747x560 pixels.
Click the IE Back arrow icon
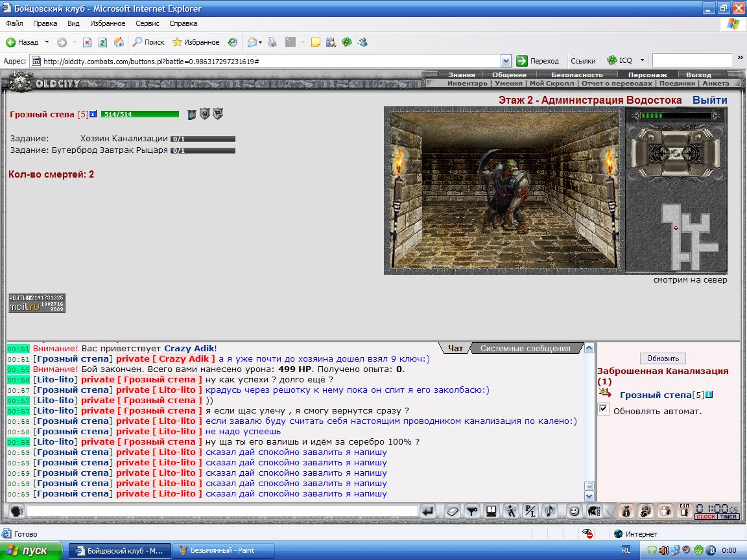pos(10,42)
